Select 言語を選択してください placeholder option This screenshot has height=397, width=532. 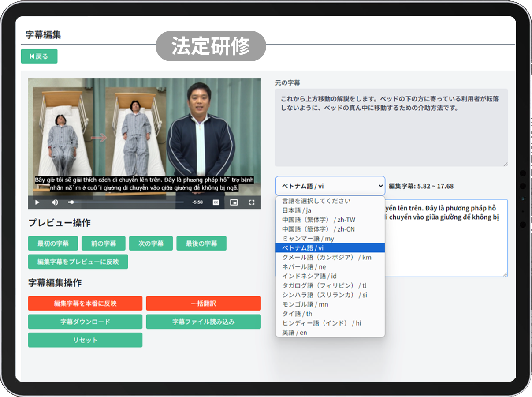(330, 201)
